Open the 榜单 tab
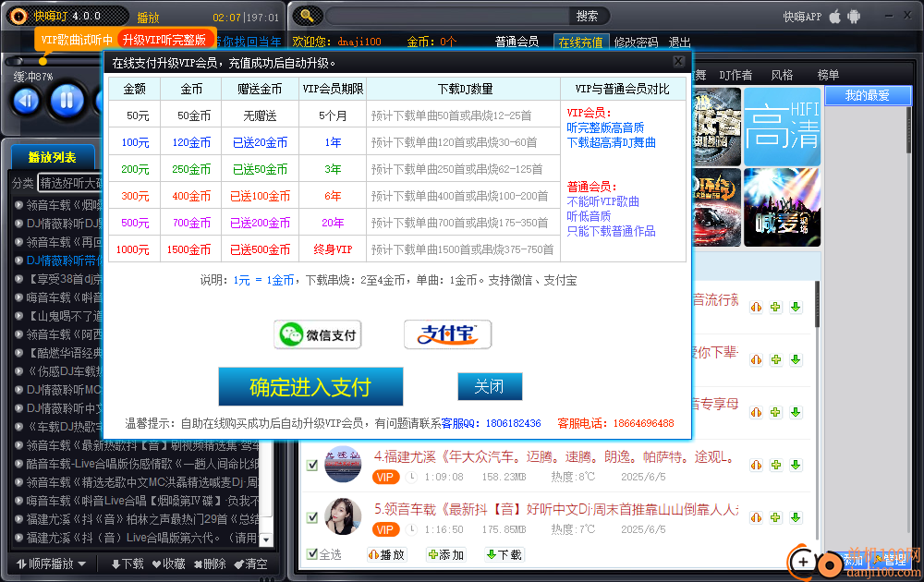 tap(828, 76)
